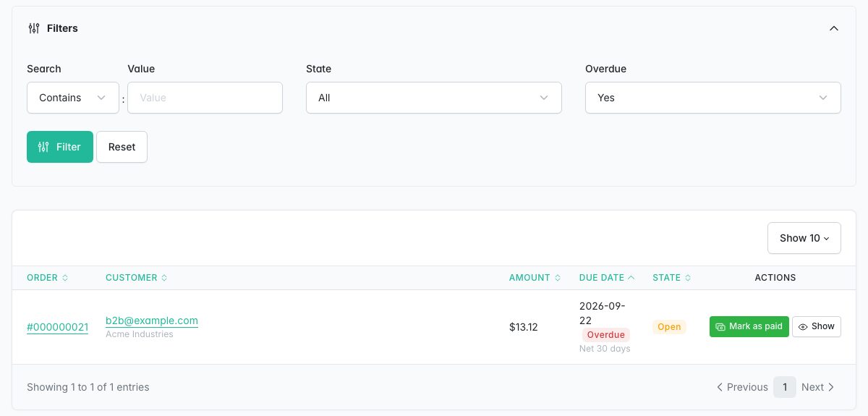Screen dimensions: 868x416
Task: Open the Overdue dropdown showing Yes
Action: pos(713,98)
